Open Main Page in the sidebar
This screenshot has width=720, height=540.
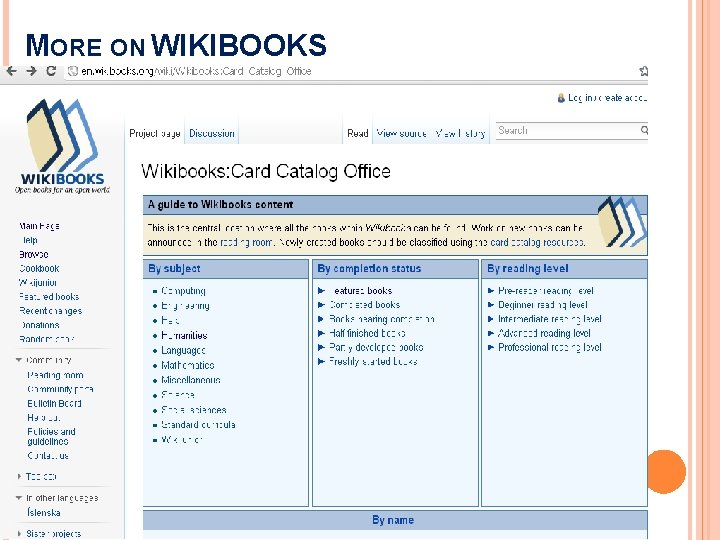pos(39,226)
